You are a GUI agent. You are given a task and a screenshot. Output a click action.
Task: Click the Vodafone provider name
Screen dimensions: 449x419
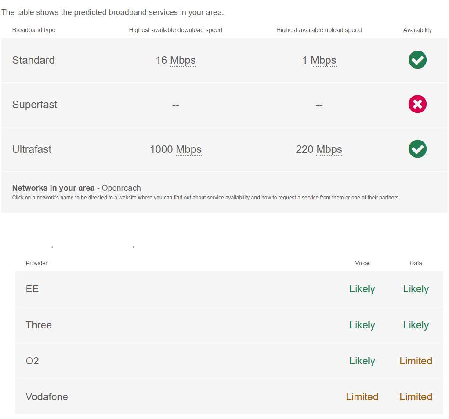click(x=47, y=397)
